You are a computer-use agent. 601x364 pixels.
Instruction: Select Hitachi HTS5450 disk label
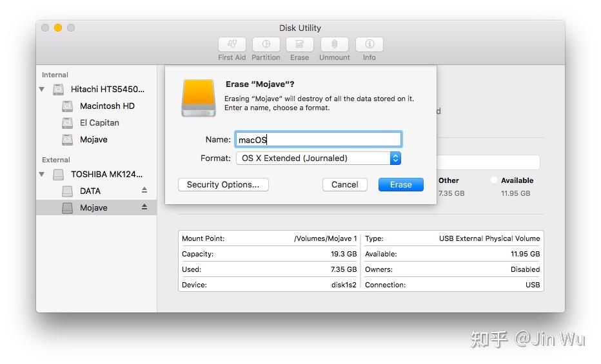pos(108,89)
